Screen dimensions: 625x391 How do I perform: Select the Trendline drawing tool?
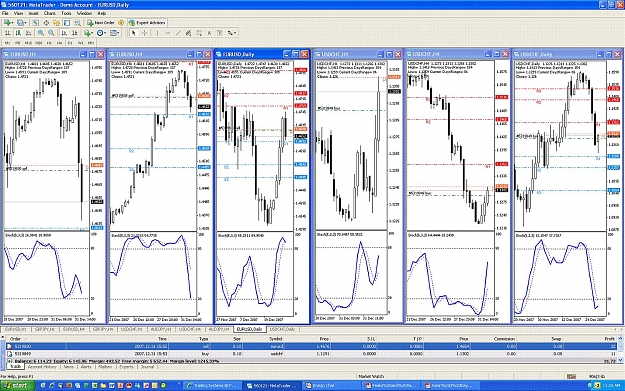tap(178, 33)
